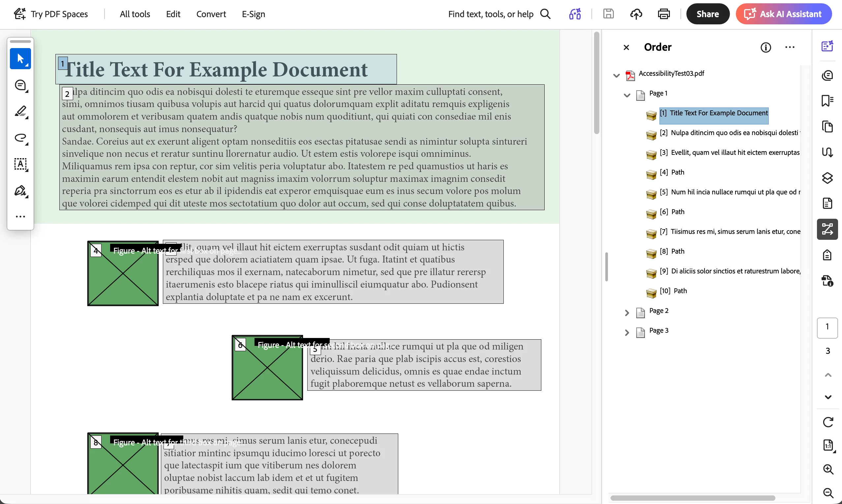Rotate the page with the rotate icon
This screenshot has width=842, height=504.
tap(828, 422)
